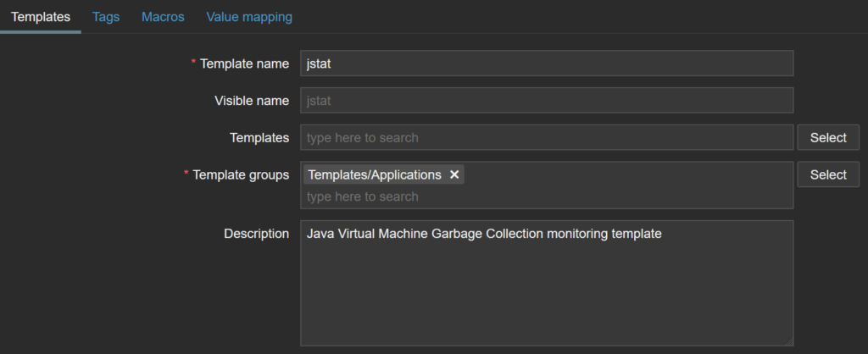Click empty space right of Templates/Applications tag
This screenshot has width=868, height=354.
627,174
